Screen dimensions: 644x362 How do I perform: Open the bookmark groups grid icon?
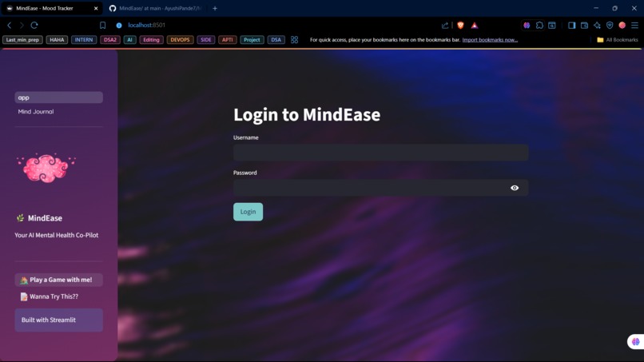[x=295, y=40]
